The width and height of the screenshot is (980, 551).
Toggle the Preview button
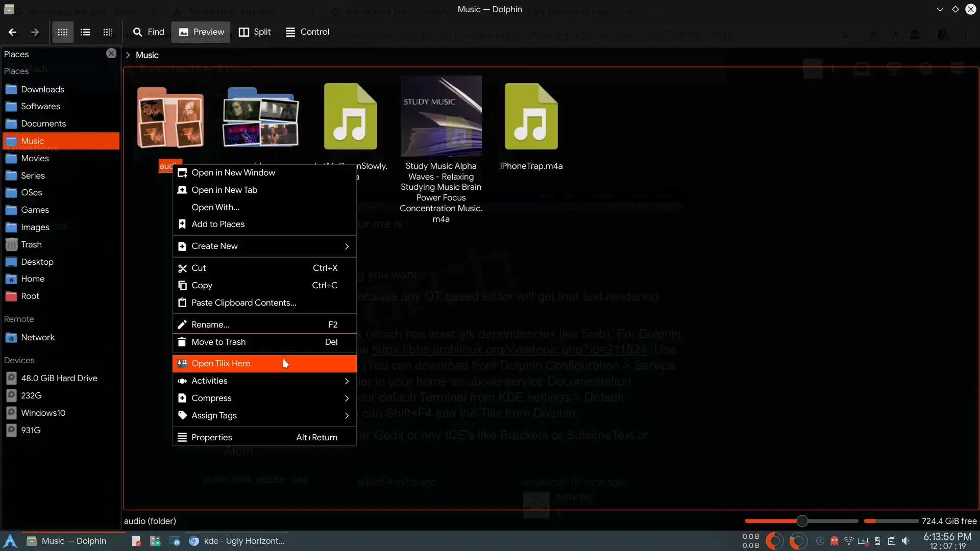(x=201, y=32)
